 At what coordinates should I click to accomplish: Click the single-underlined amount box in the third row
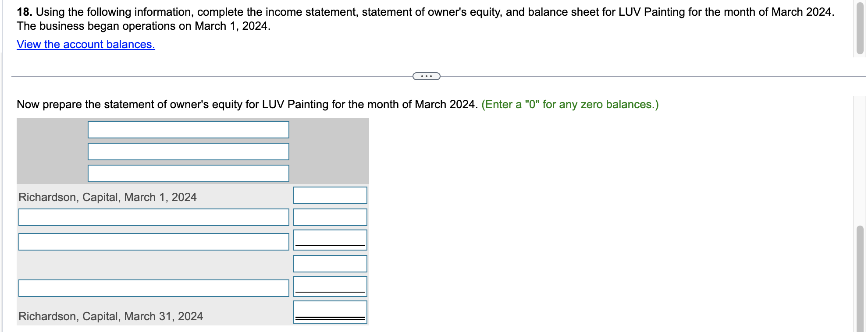[x=330, y=240]
